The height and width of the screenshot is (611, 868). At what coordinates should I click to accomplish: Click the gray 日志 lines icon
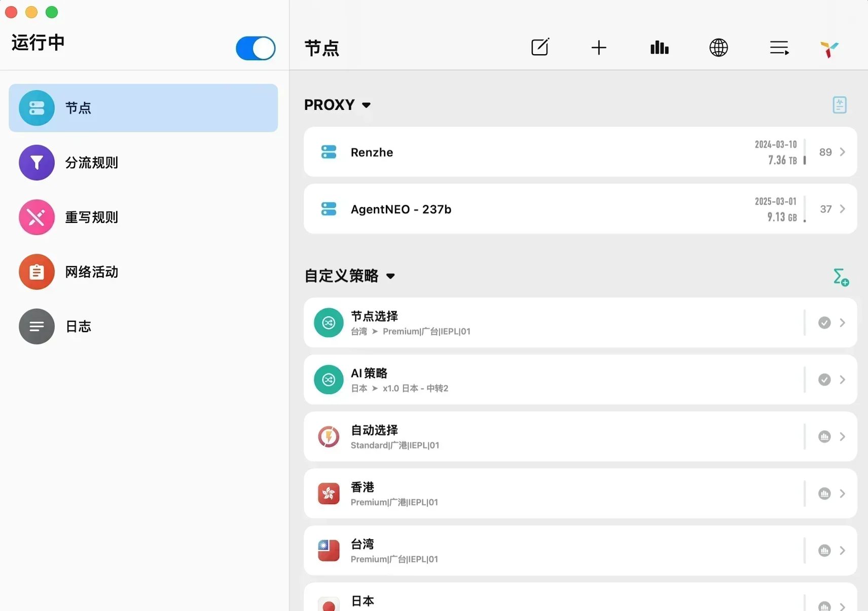[37, 326]
